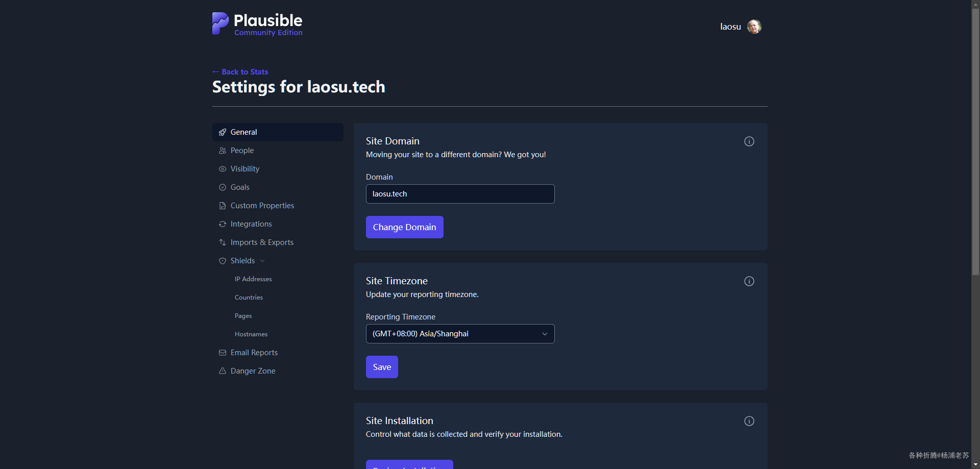Click the scrollbar up arrow
980x469 pixels.
(x=975, y=4)
